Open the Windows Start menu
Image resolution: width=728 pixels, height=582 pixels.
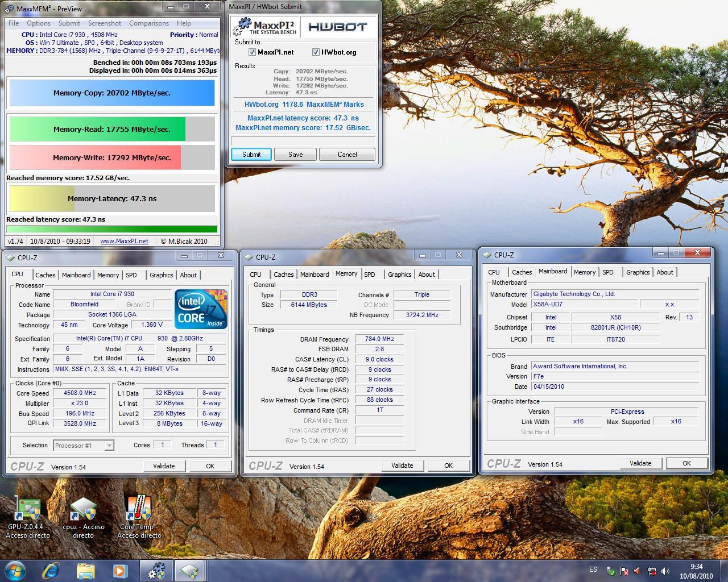[15, 571]
